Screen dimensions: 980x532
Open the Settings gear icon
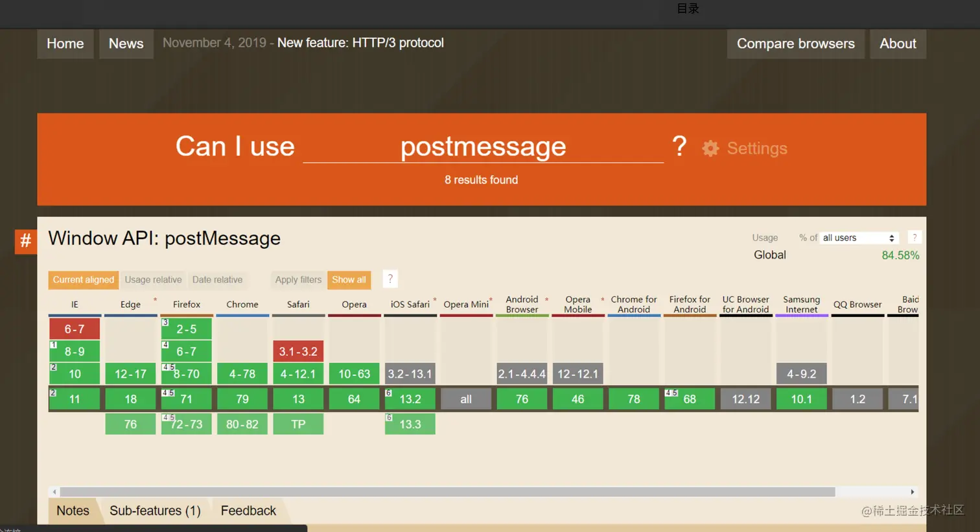(710, 148)
